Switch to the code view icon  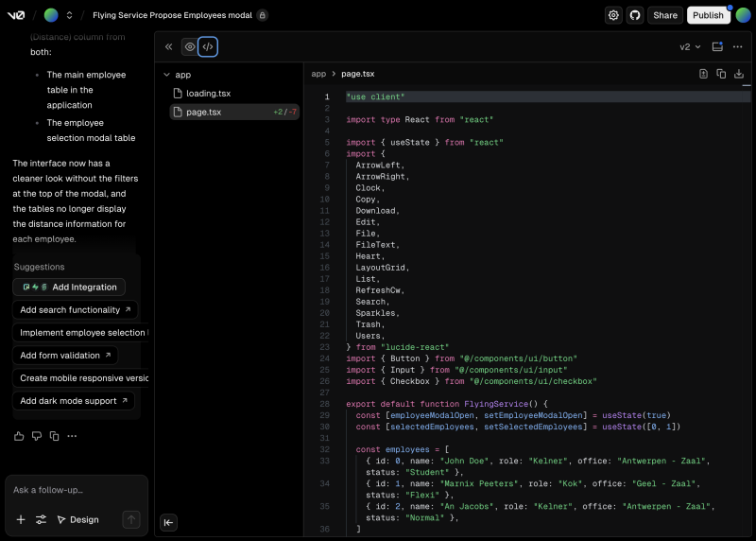[x=208, y=46]
